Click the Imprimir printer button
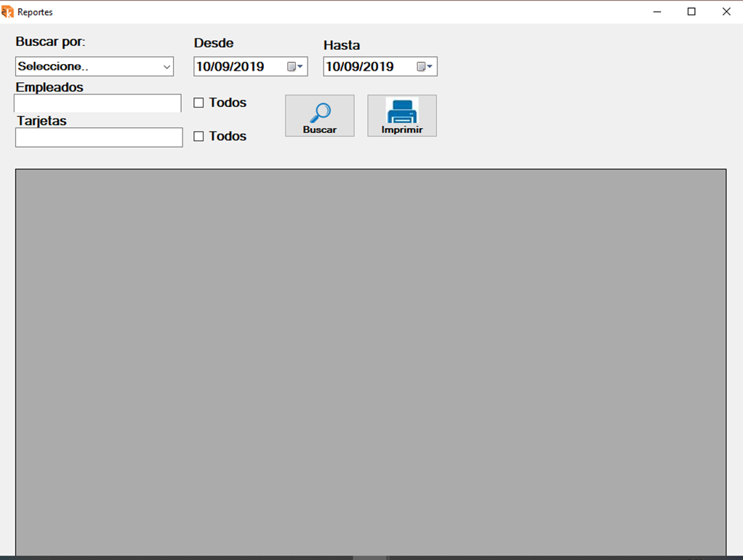The image size is (743, 560). coord(401,116)
